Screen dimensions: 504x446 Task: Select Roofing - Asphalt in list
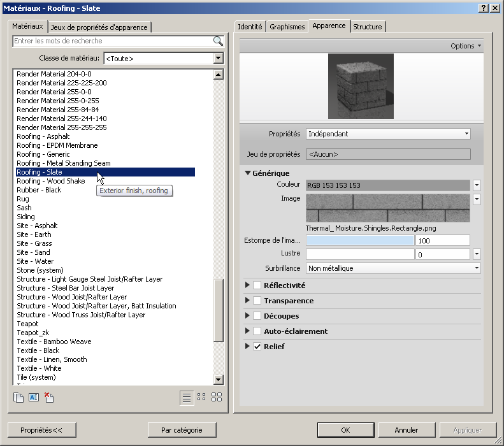coord(43,136)
